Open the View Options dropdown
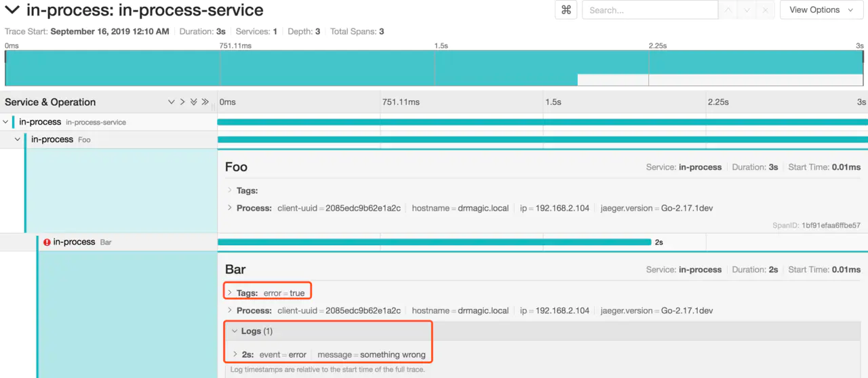This screenshot has width=868, height=378. pyautogui.click(x=821, y=10)
